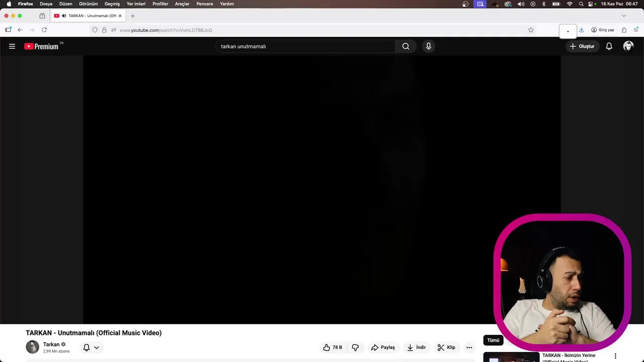Open site permissions icon in address bar
This screenshot has width=644, height=362.
[x=114, y=30]
